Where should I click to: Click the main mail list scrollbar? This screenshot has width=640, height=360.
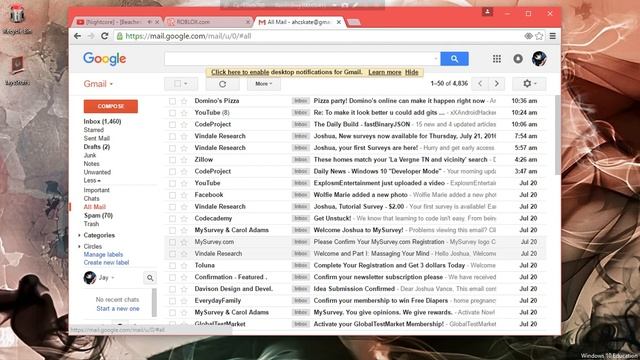coord(558,135)
